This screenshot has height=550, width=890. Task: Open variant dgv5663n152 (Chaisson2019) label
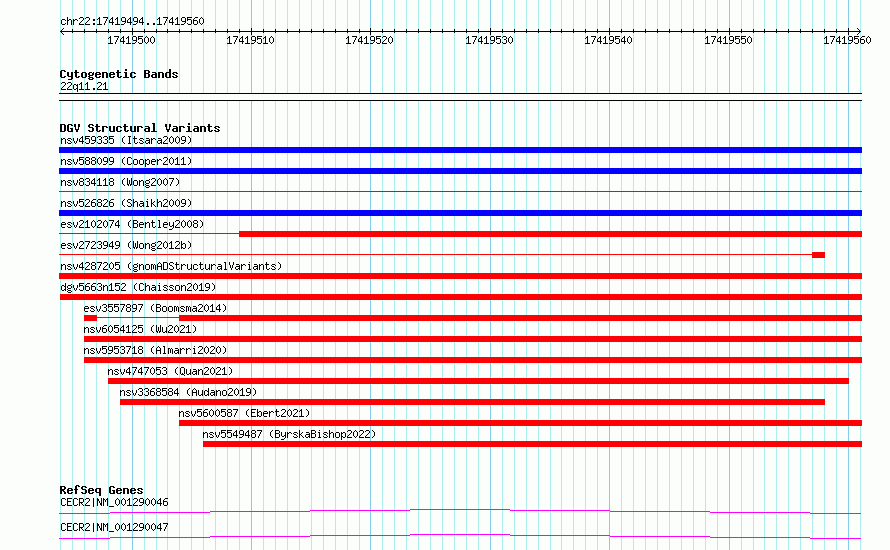click(138, 287)
